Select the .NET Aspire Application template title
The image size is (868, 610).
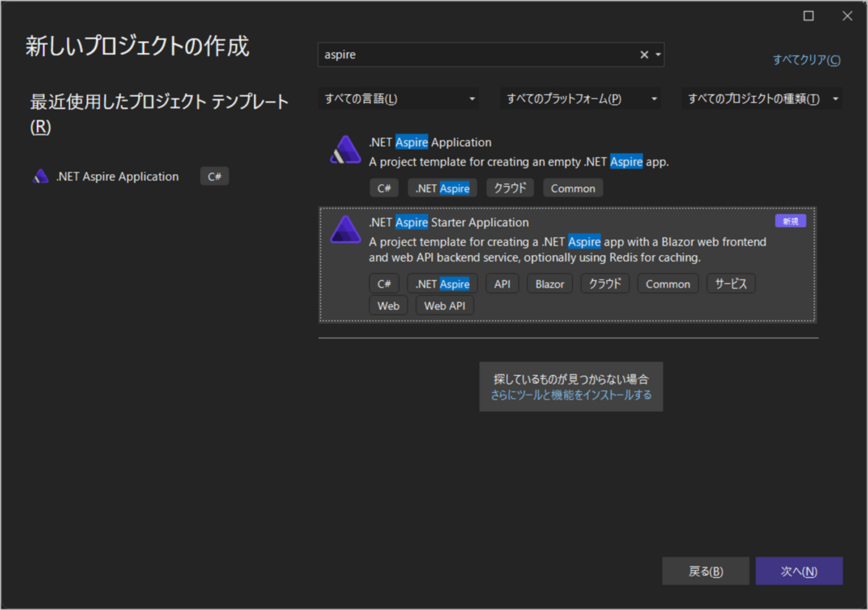[x=430, y=142]
